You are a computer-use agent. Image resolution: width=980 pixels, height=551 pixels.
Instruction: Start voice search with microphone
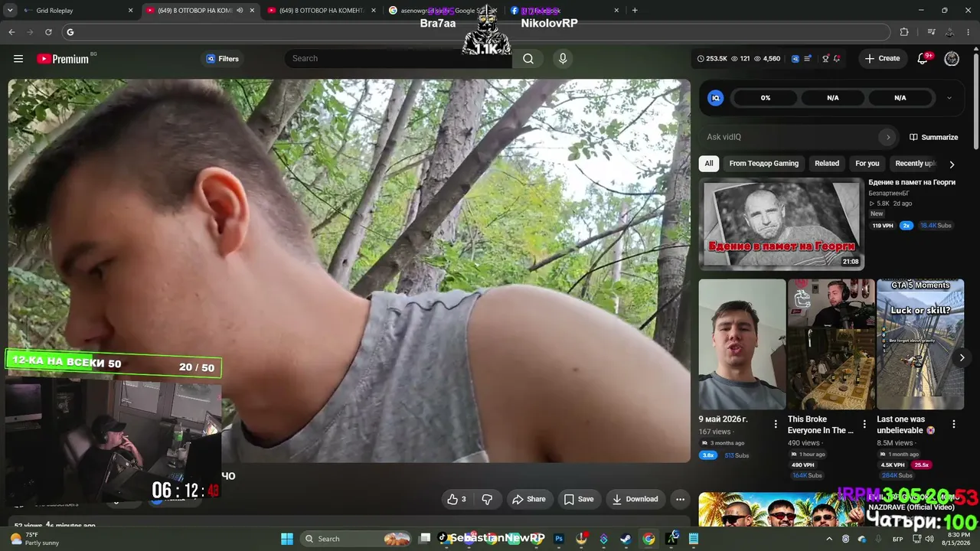click(x=563, y=58)
